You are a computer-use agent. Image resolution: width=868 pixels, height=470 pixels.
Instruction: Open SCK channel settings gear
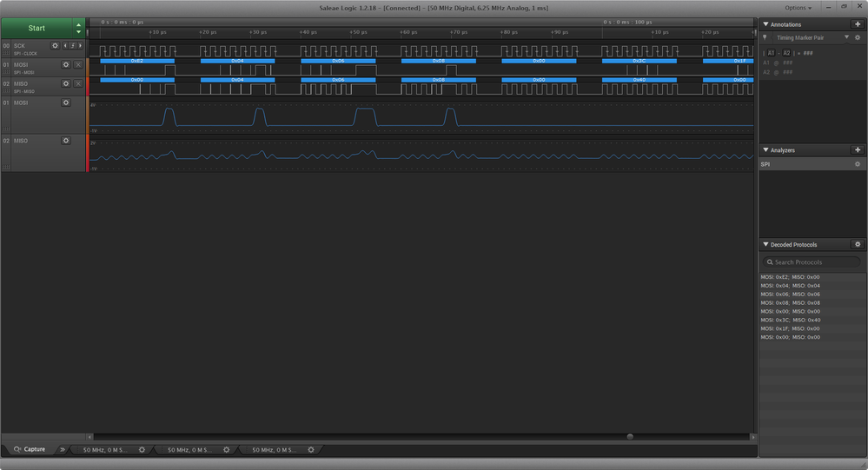(55, 46)
